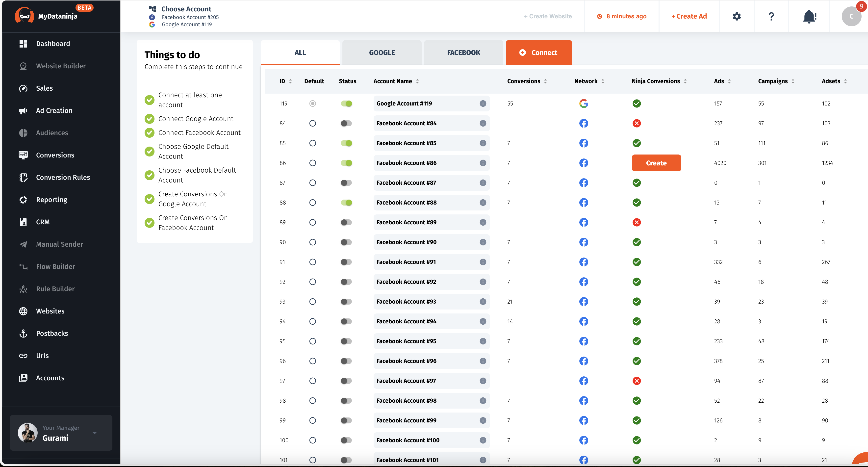Open the notifications bell
Image resolution: width=868 pixels, height=467 pixels.
(809, 16)
